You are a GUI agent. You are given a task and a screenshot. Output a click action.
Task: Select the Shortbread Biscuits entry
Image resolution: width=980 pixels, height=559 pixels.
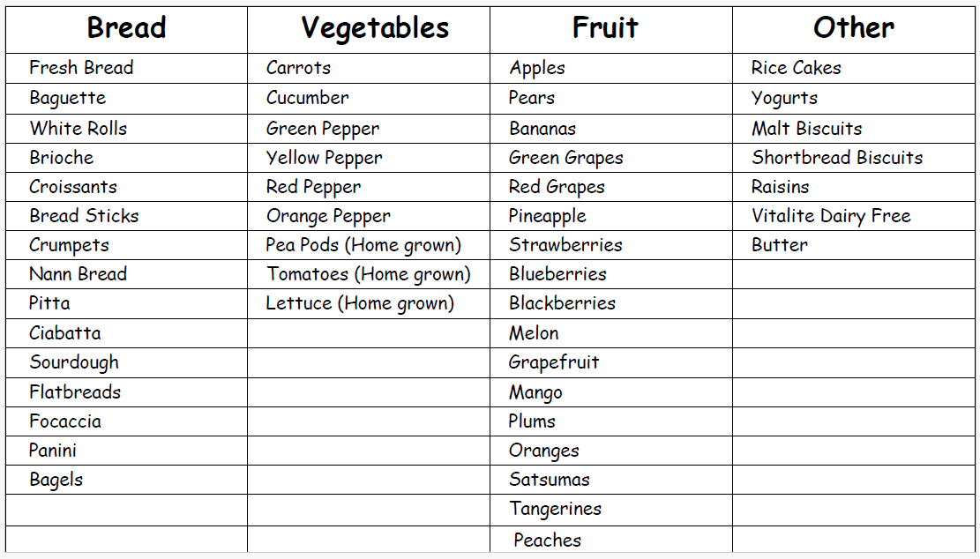pos(837,158)
